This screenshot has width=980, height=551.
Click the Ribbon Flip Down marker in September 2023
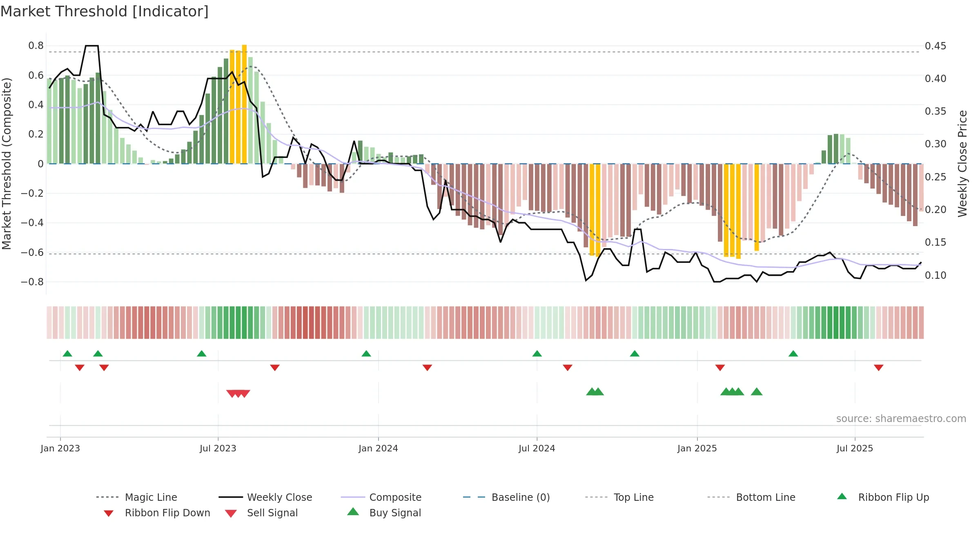tap(275, 368)
